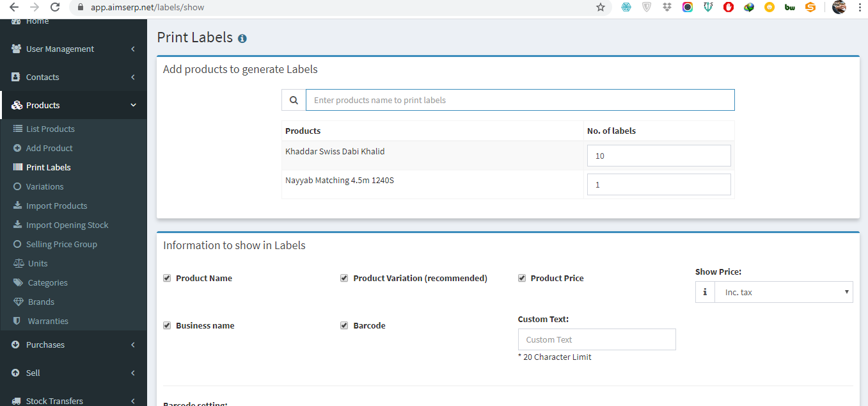868x406 pixels.
Task: Click the Custom Text input field
Action: (597, 339)
